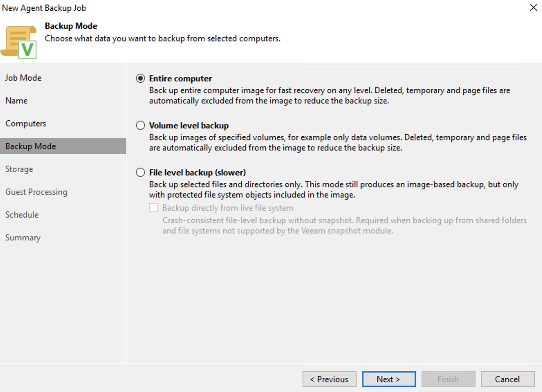Click the 'Back up images of specified volumes' text
Screen dimensions: 542x392
pyautogui.click(x=338, y=143)
